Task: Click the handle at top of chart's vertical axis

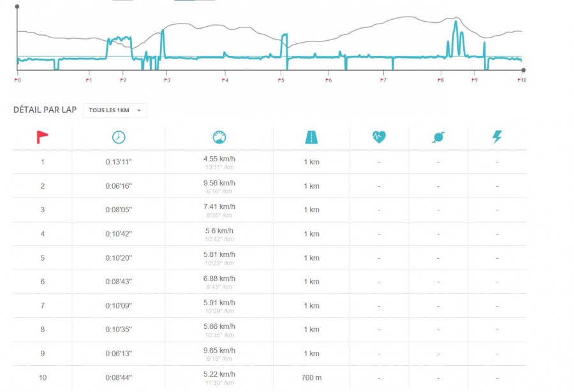Action: click(x=17, y=6)
